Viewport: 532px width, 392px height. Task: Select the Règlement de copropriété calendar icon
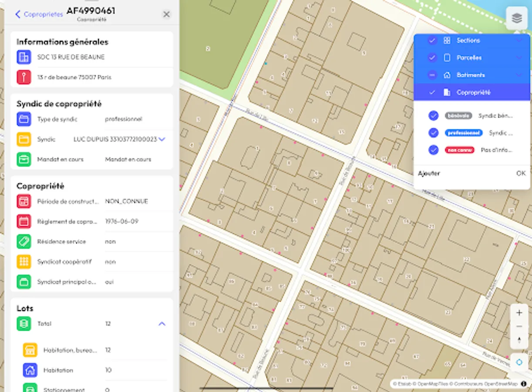tap(24, 221)
